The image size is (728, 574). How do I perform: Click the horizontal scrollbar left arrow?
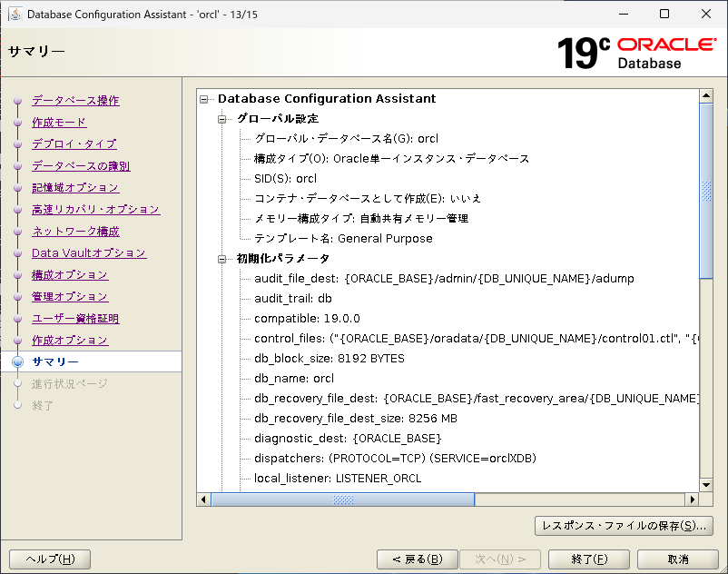click(203, 500)
